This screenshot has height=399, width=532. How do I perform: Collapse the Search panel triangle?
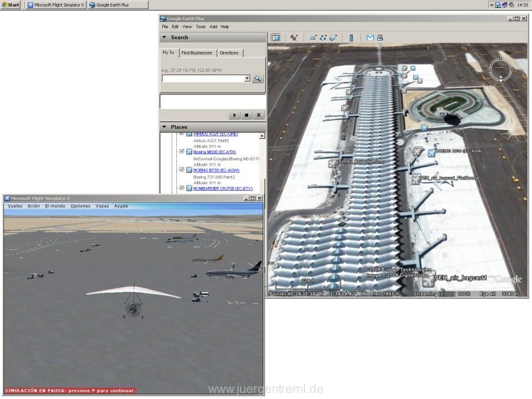pyautogui.click(x=164, y=37)
